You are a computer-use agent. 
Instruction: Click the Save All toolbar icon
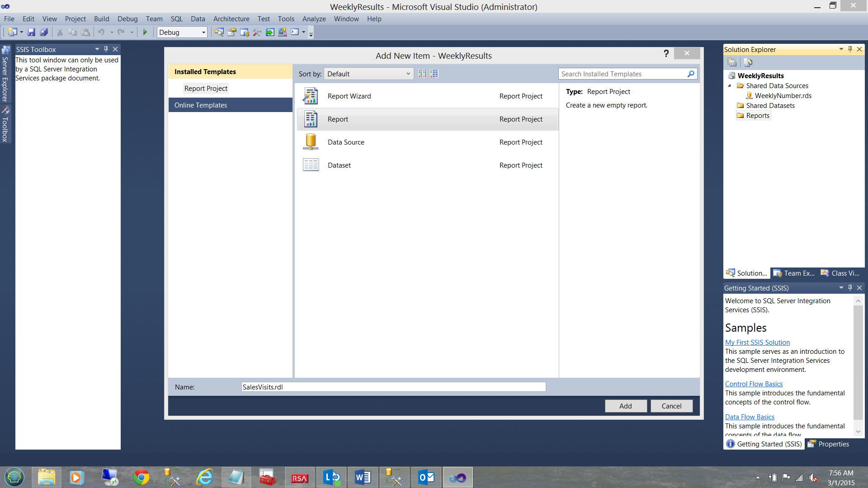pos(44,32)
